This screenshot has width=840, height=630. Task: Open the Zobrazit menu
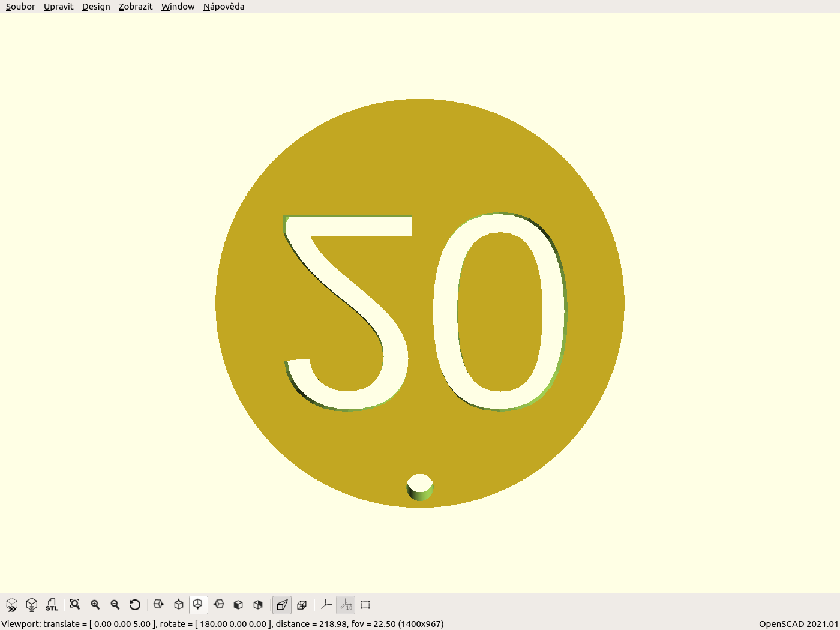click(x=136, y=7)
